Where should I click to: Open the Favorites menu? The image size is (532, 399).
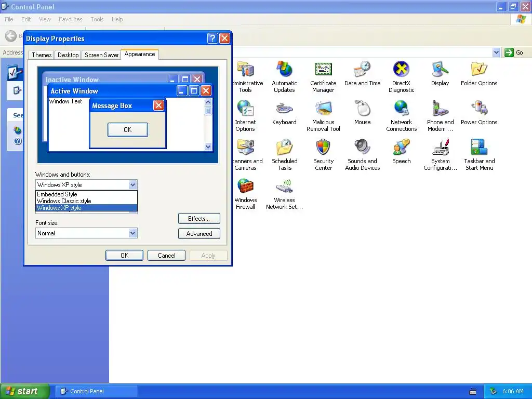click(x=70, y=19)
